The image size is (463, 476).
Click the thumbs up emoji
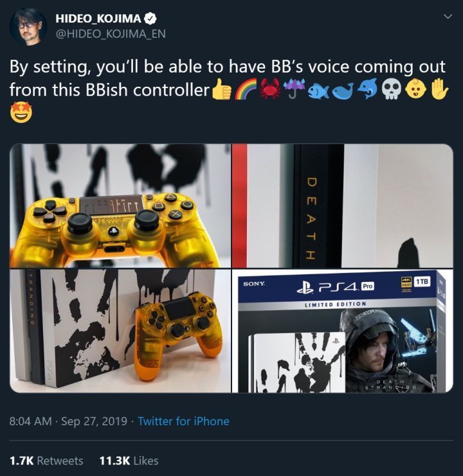[x=221, y=89]
